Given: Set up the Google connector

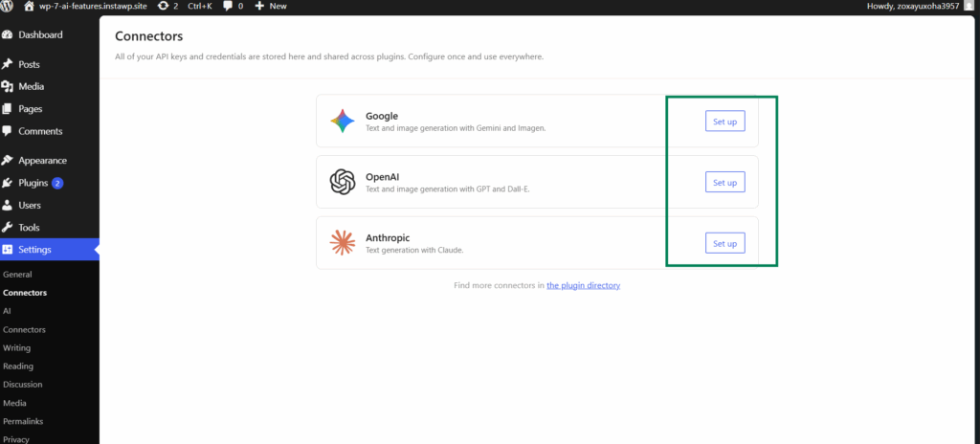Looking at the screenshot, I should (725, 122).
